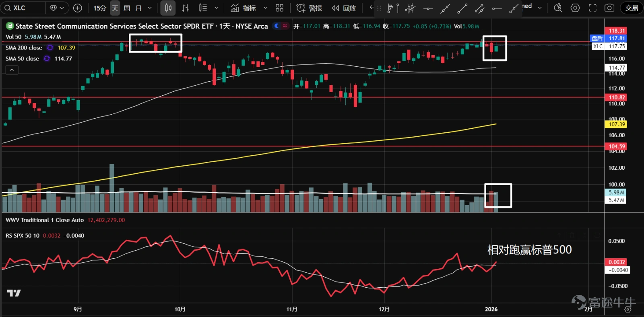Click the 104.59 horizontal line label

(616, 146)
